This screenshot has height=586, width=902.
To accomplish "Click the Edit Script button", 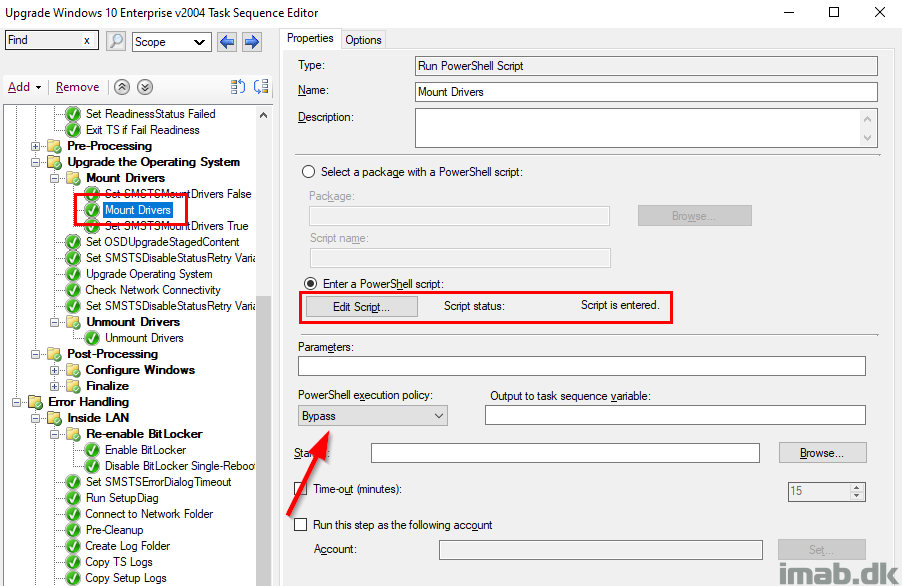I will [361, 307].
